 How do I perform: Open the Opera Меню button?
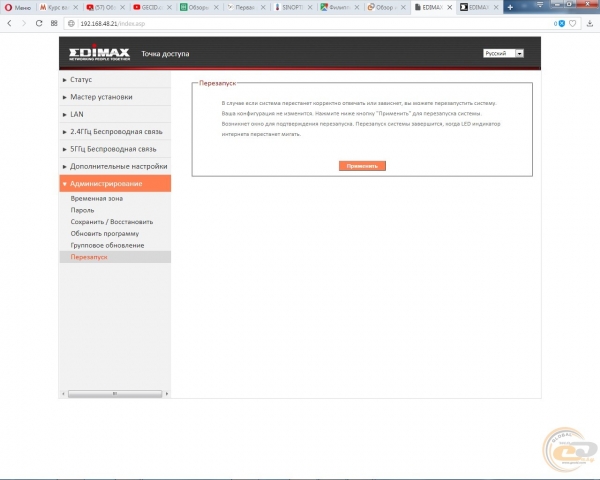18,7
